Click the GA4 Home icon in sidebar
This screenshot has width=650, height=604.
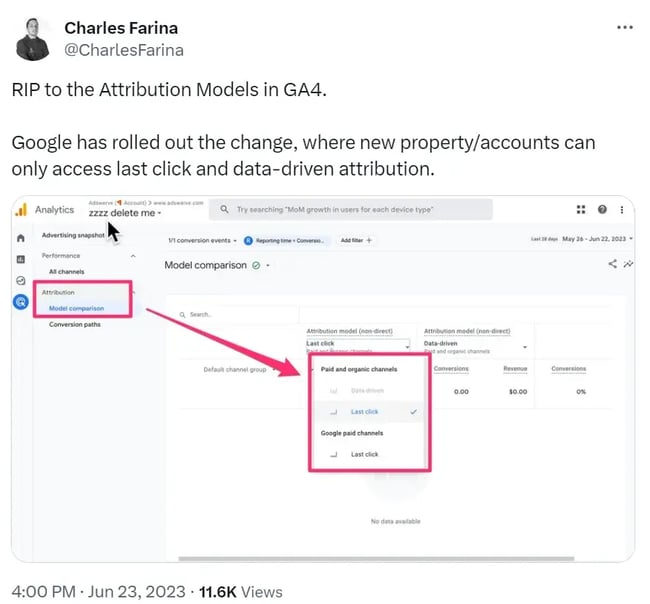(21, 239)
